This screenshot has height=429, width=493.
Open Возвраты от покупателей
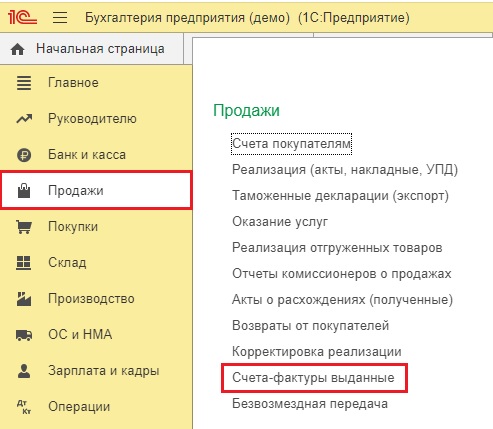(311, 325)
